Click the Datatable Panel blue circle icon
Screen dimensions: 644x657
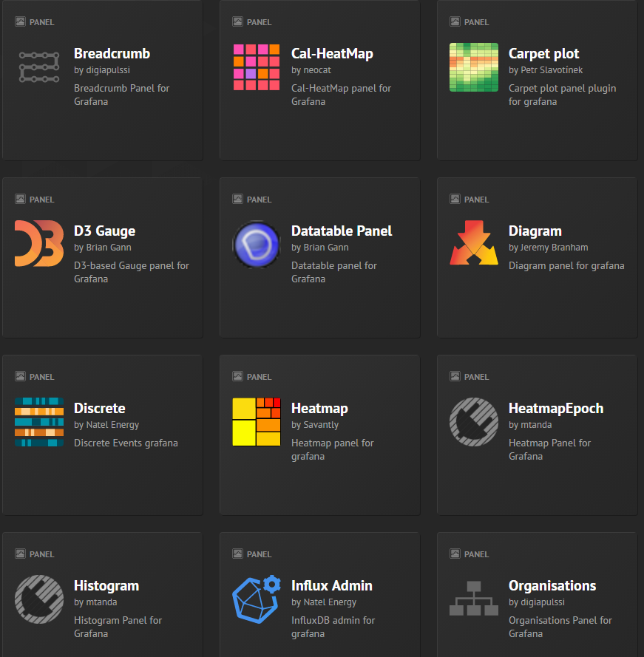[257, 245]
